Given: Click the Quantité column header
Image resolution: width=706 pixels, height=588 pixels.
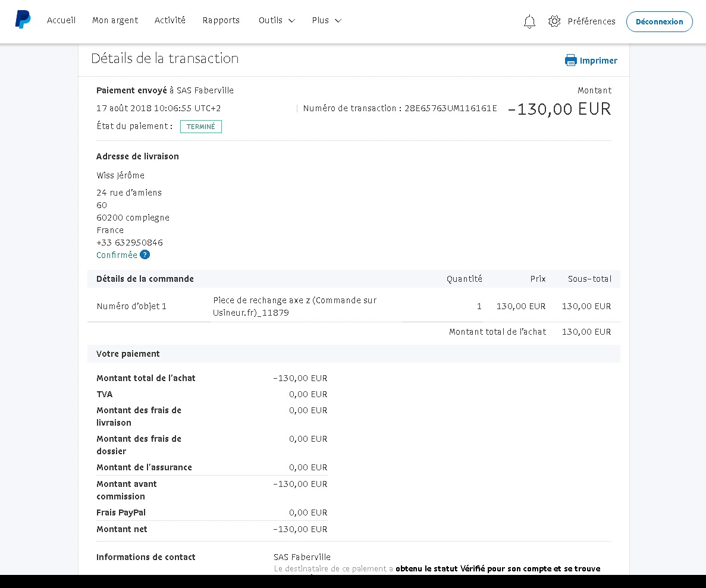Looking at the screenshot, I should pos(464,279).
